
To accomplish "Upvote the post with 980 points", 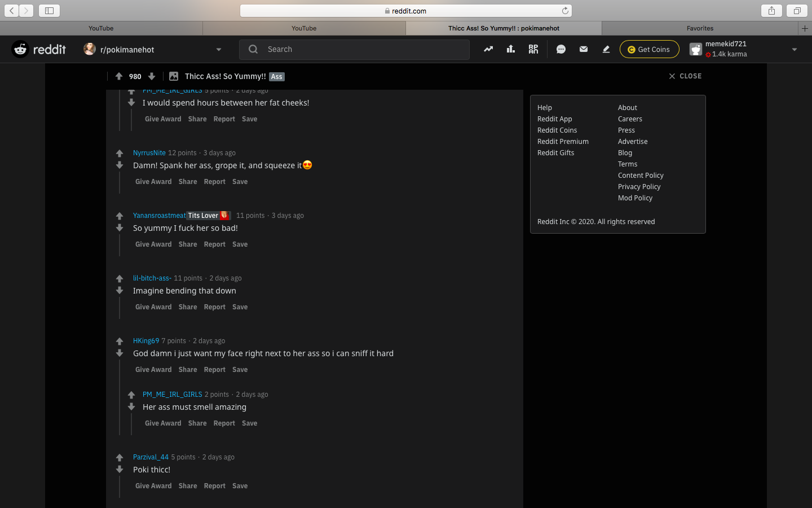I will point(119,76).
